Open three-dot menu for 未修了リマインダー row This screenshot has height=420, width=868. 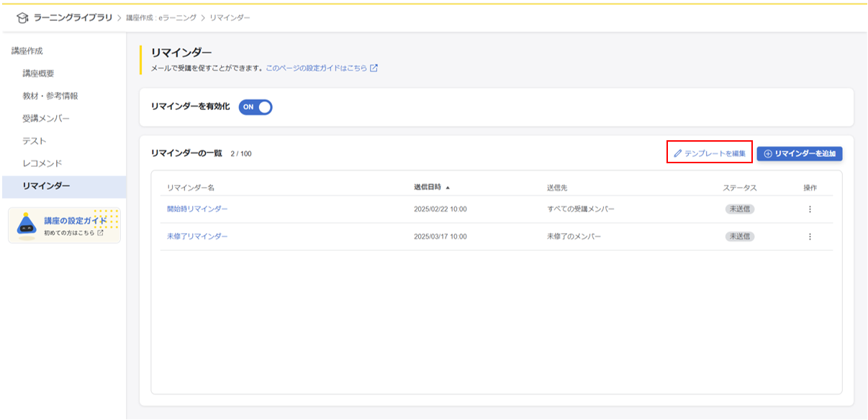(x=810, y=237)
